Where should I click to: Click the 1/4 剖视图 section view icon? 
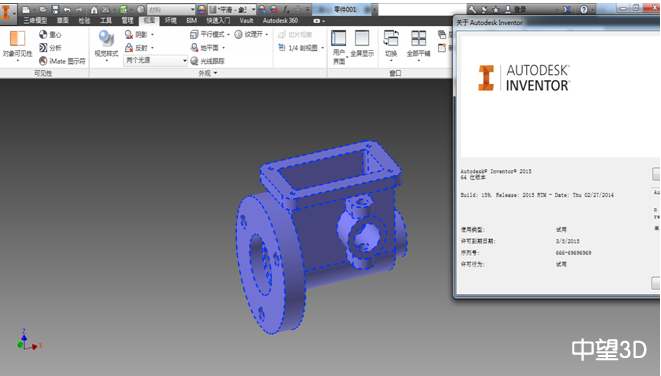pos(282,48)
